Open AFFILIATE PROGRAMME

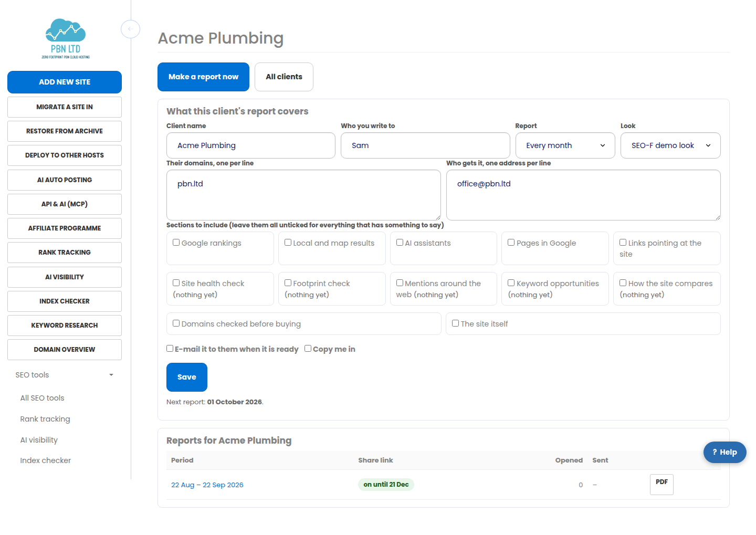[65, 228]
